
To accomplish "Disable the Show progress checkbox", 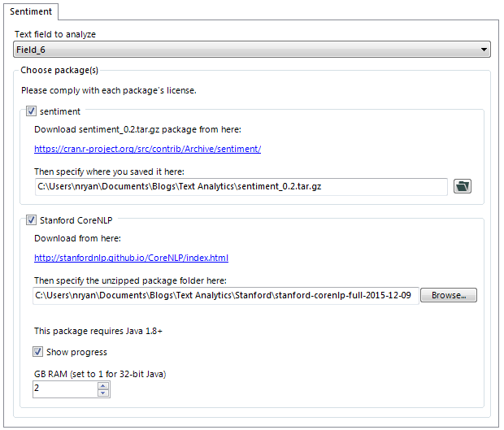I will click(38, 352).
